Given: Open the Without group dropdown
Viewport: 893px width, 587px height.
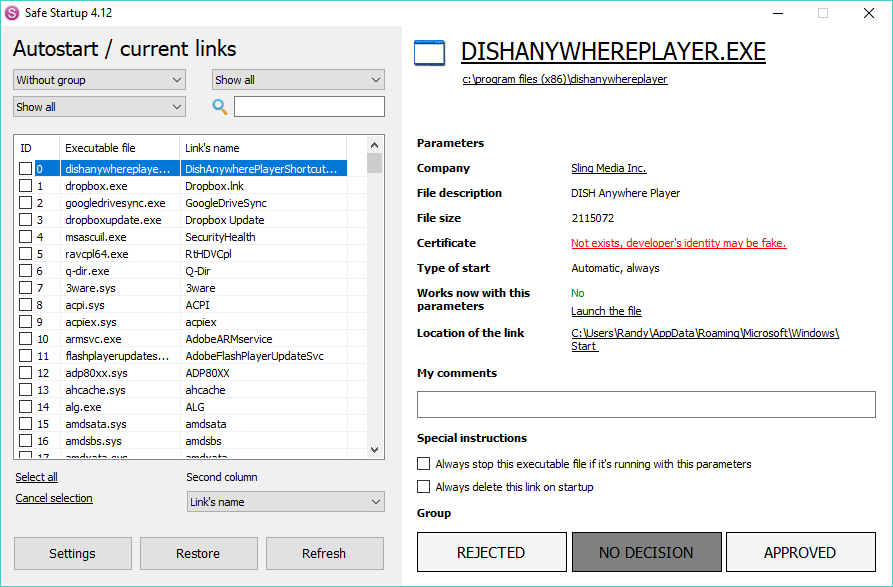Looking at the screenshot, I should point(99,80).
